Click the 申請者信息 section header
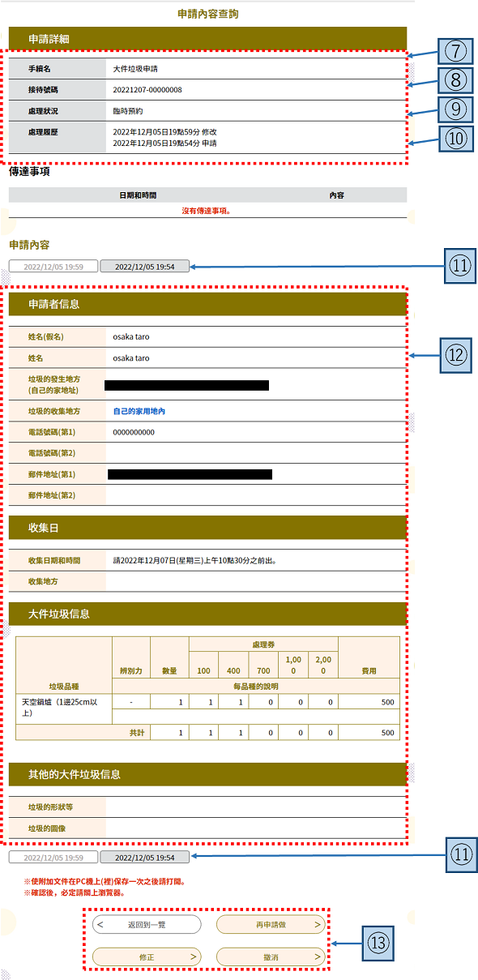This screenshot has width=478, height=980. coord(207,304)
